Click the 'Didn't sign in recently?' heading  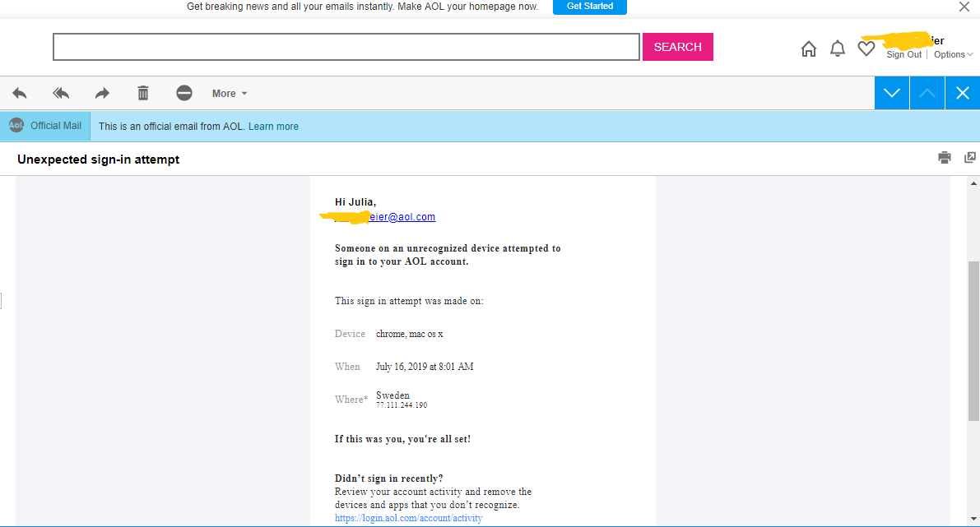tap(388, 478)
